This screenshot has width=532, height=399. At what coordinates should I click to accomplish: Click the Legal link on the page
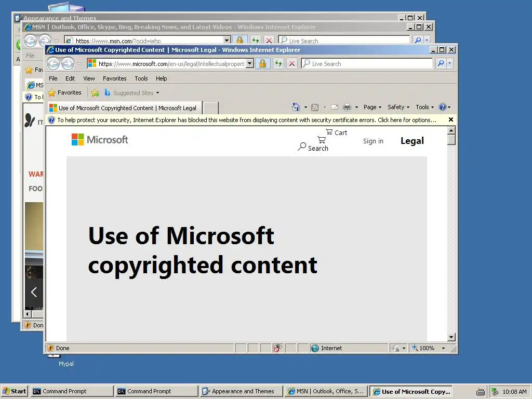[412, 141]
